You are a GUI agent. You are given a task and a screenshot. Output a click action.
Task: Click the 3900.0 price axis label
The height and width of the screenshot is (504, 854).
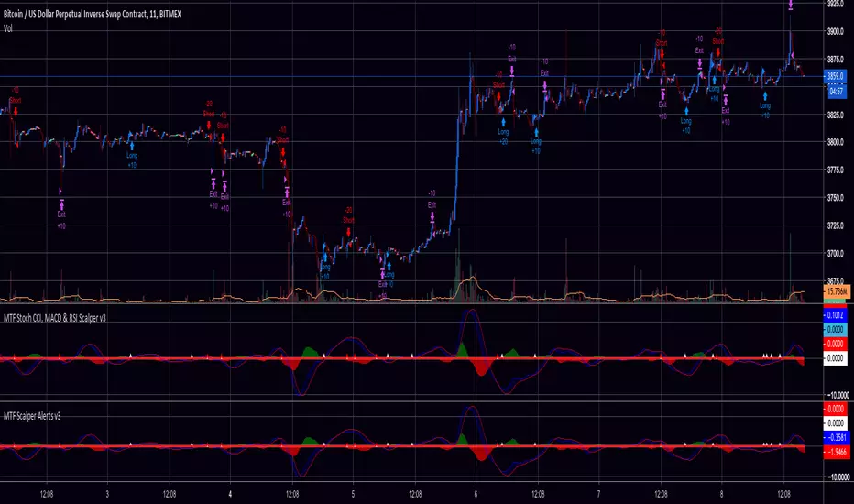click(x=835, y=31)
